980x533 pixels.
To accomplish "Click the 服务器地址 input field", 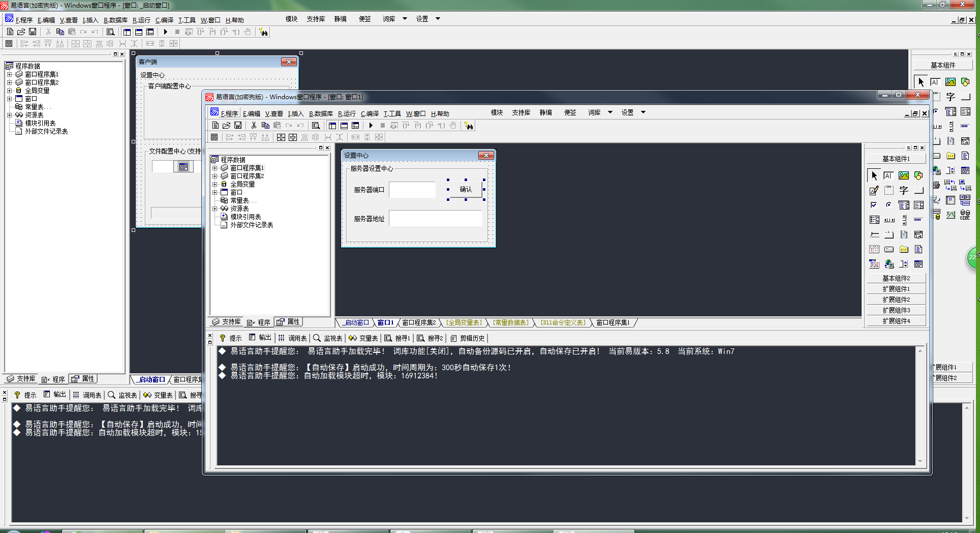I will click(x=435, y=219).
